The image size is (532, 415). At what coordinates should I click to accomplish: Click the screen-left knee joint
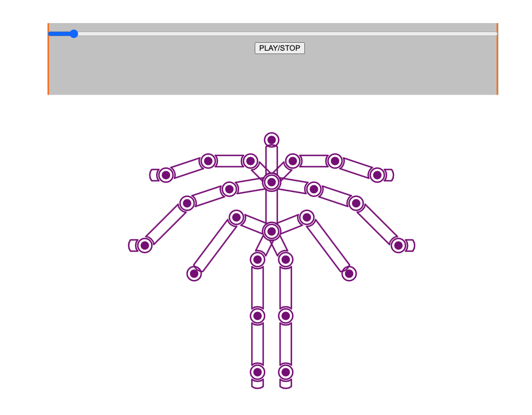pyautogui.click(x=258, y=316)
